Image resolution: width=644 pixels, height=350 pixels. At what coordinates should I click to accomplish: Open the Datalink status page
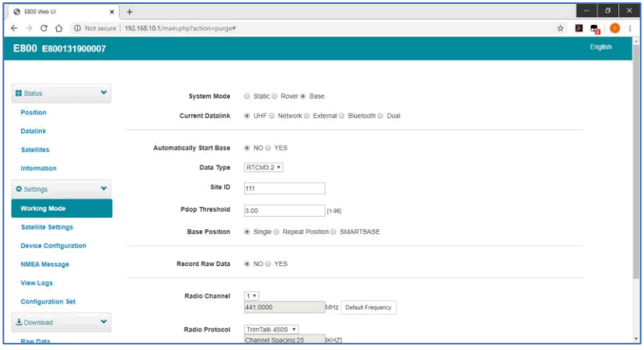33,131
